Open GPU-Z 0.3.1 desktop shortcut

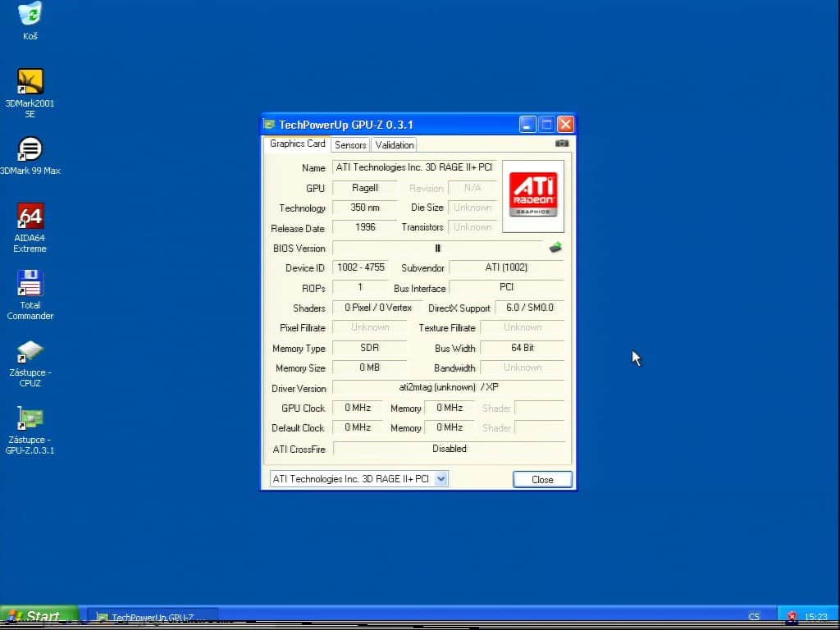click(x=30, y=419)
